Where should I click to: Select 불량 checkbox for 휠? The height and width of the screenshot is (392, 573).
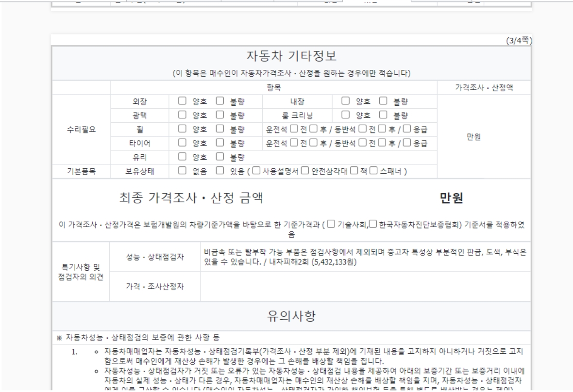(219, 129)
